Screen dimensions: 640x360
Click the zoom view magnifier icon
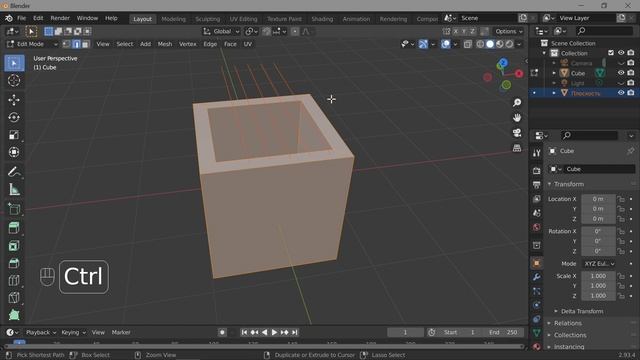pyautogui.click(x=517, y=102)
